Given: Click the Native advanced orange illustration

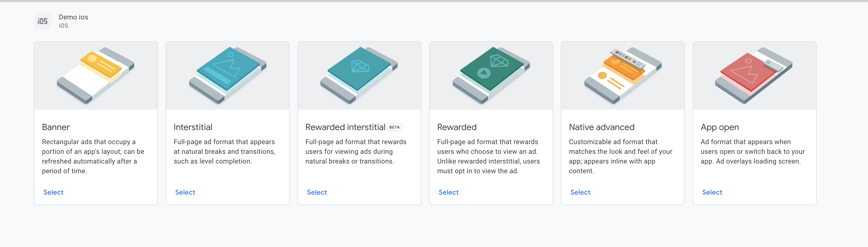Looking at the screenshot, I should click(623, 75).
